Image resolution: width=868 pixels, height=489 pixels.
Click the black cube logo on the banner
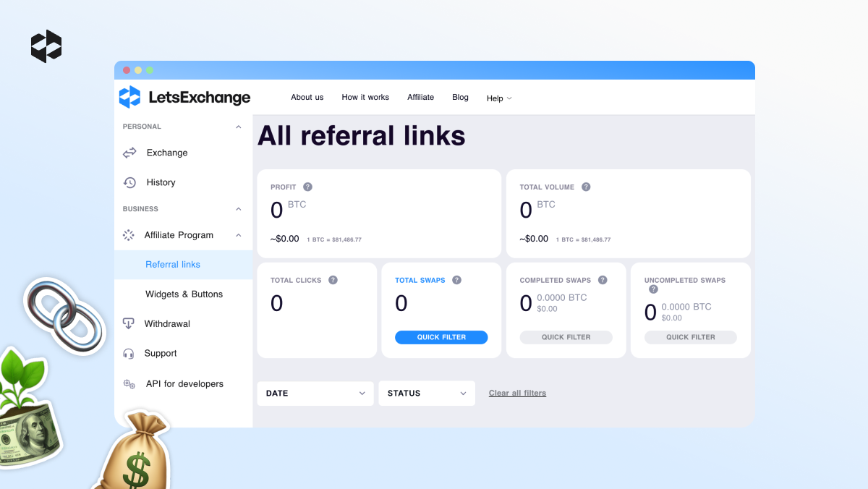(x=46, y=46)
